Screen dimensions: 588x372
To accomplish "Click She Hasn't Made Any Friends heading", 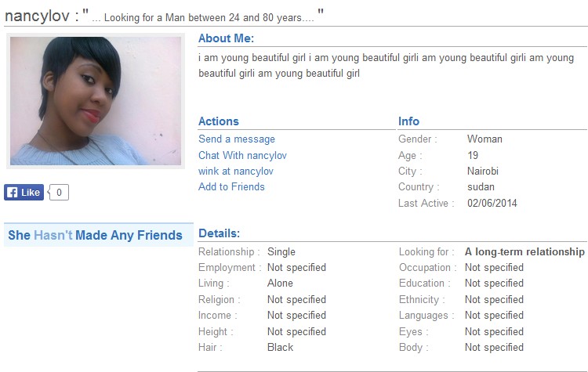I will (95, 235).
